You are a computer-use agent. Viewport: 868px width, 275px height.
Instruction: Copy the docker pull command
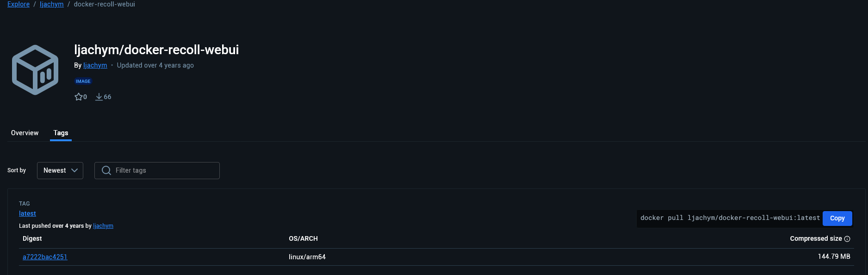pos(837,218)
